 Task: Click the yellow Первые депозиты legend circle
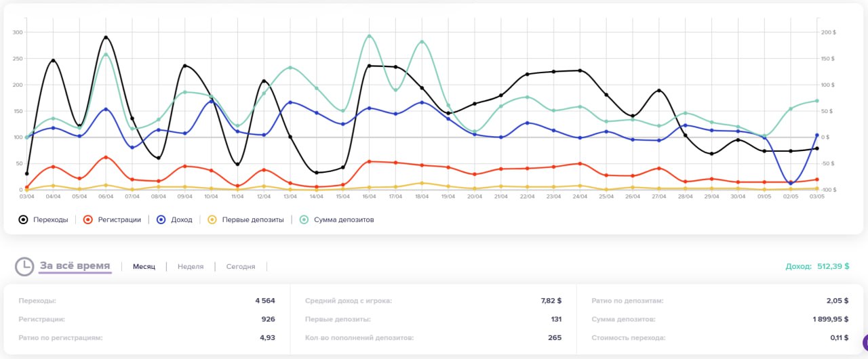point(212,219)
